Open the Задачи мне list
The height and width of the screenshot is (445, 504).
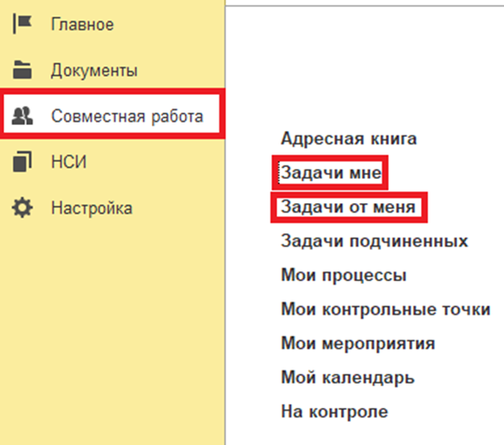(331, 173)
